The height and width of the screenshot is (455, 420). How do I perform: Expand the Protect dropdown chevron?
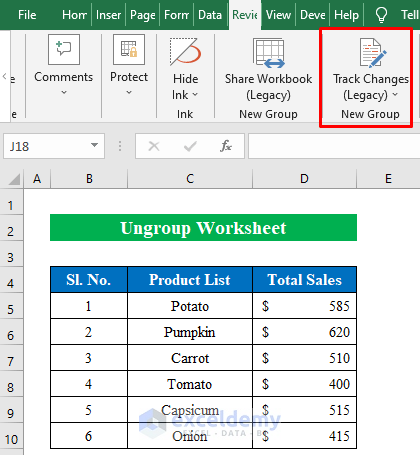coord(129,92)
